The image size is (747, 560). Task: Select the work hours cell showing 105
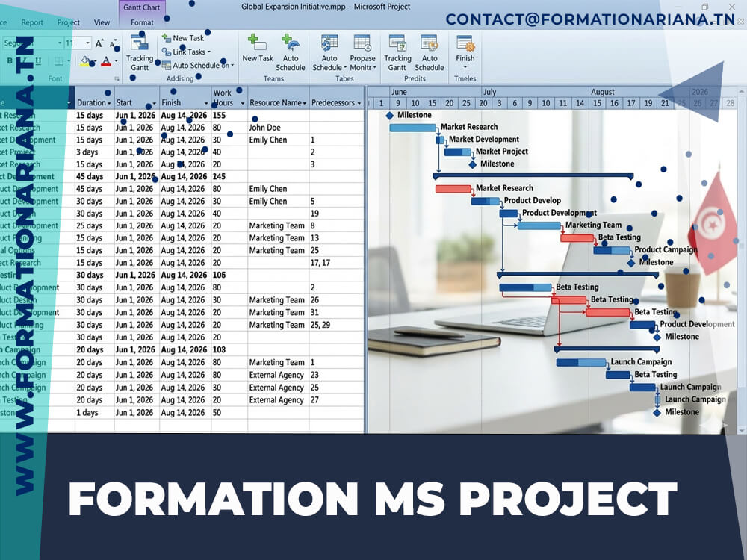click(229, 275)
